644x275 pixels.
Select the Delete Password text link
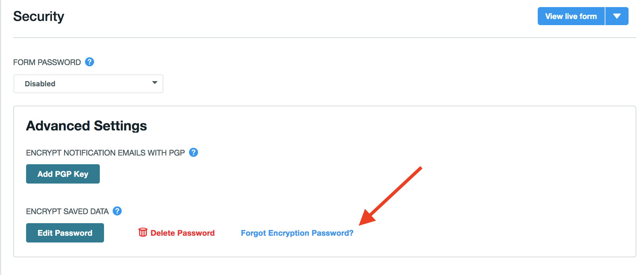pyautogui.click(x=182, y=233)
